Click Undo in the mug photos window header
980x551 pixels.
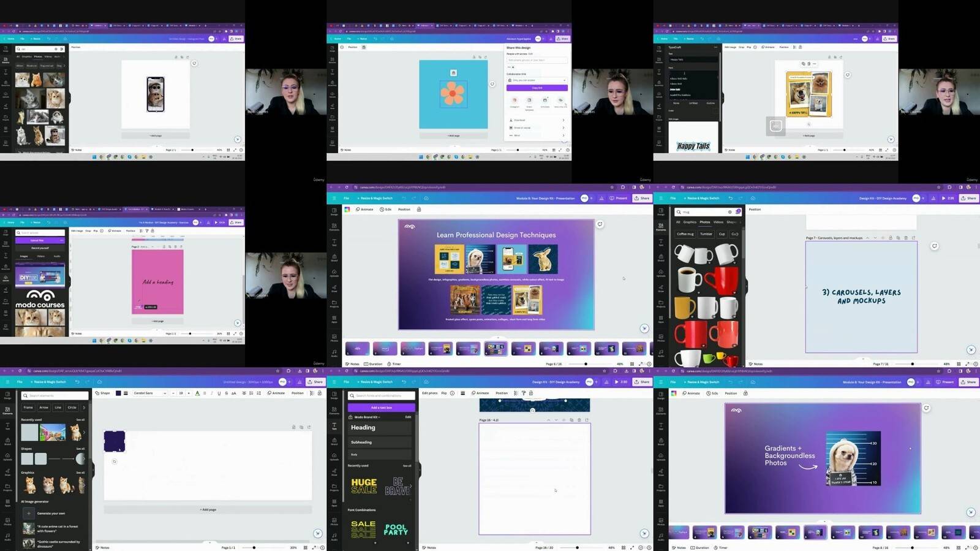[x=730, y=198]
